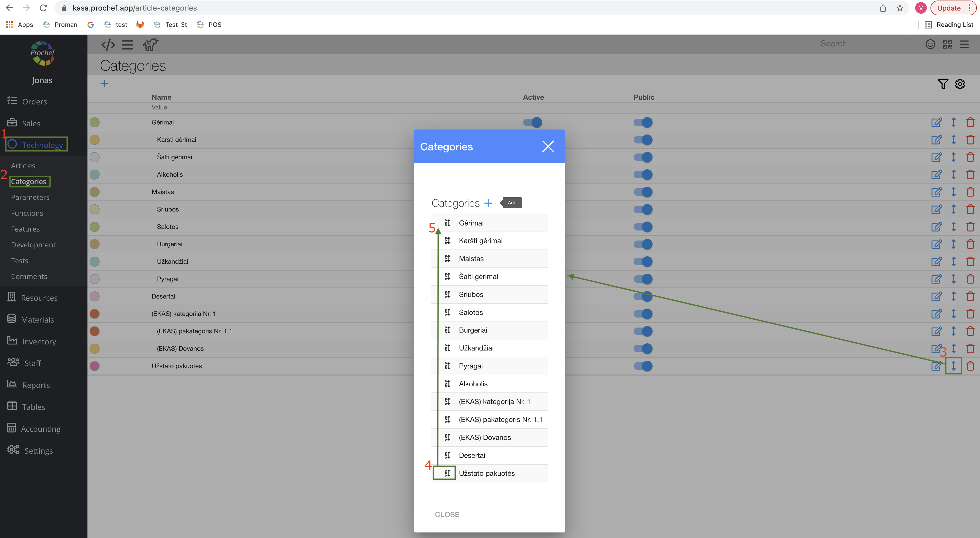Image resolution: width=980 pixels, height=538 pixels.
Task: Open the filter funnel icon
Action: point(943,84)
